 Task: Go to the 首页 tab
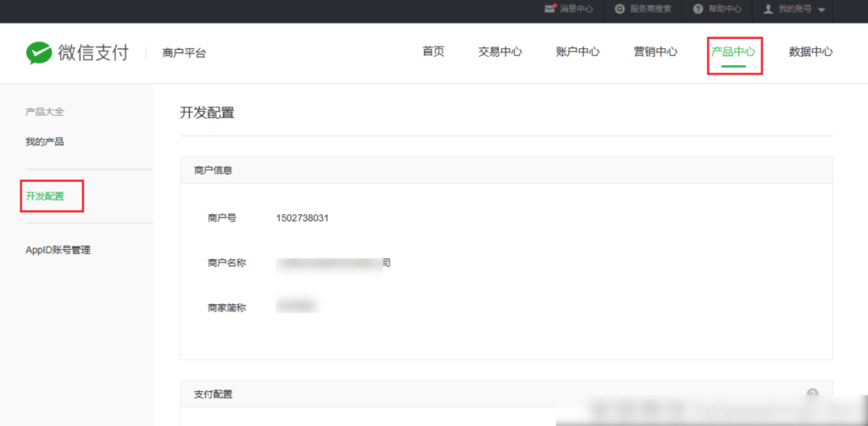pos(433,52)
